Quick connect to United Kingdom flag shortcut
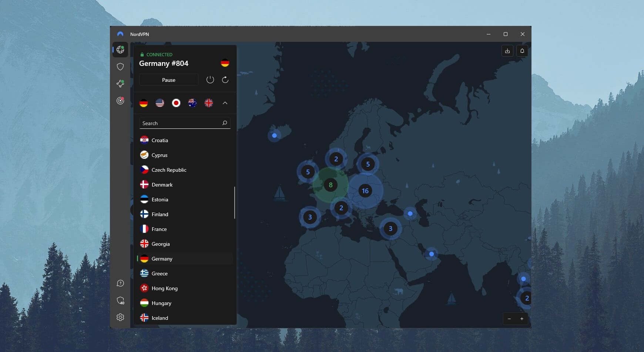 coord(209,103)
